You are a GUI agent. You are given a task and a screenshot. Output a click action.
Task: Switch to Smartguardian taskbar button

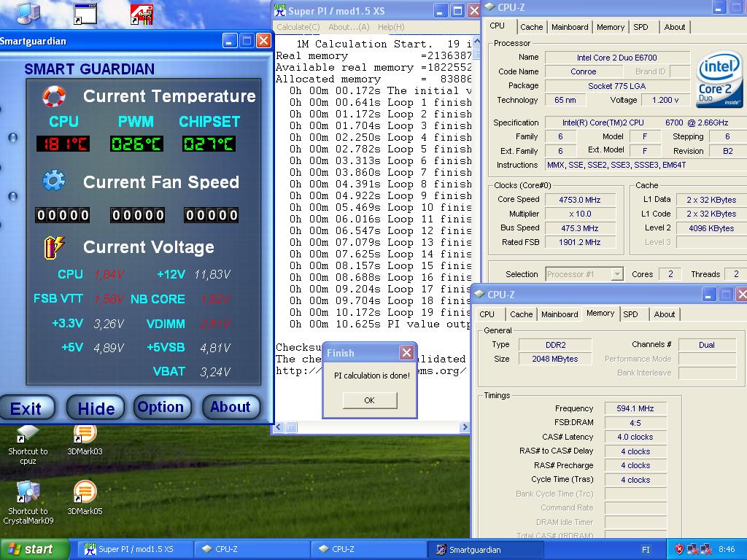484,550
